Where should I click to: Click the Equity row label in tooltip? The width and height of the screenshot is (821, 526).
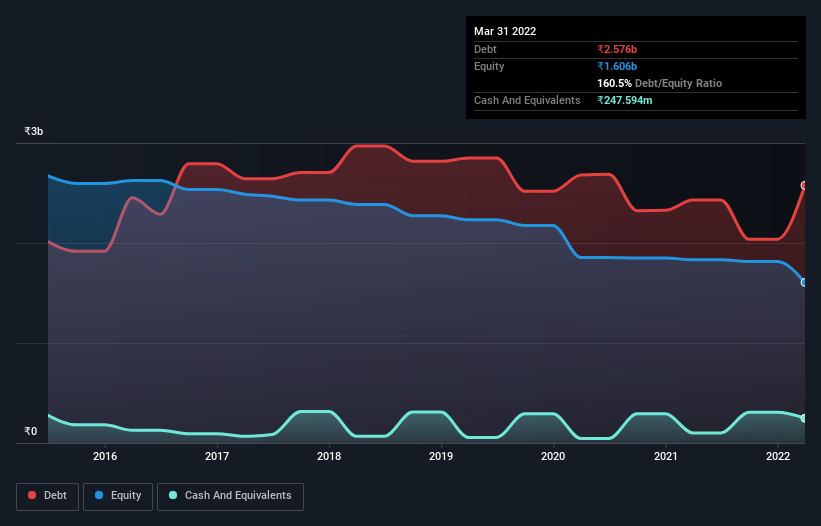[x=489, y=66]
